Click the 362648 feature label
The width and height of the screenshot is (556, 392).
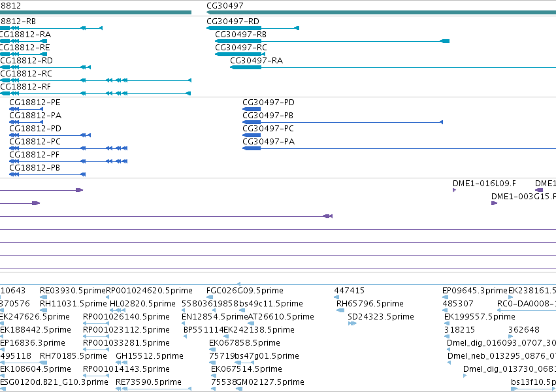click(524, 330)
